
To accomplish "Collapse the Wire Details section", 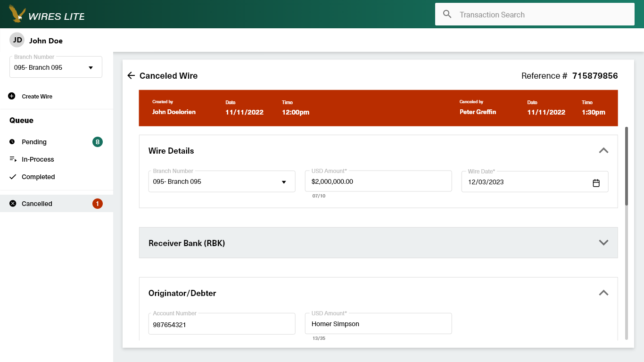I will (x=603, y=151).
